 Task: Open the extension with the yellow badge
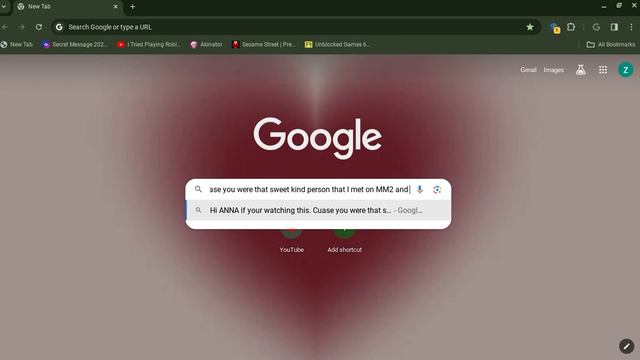point(554,28)
